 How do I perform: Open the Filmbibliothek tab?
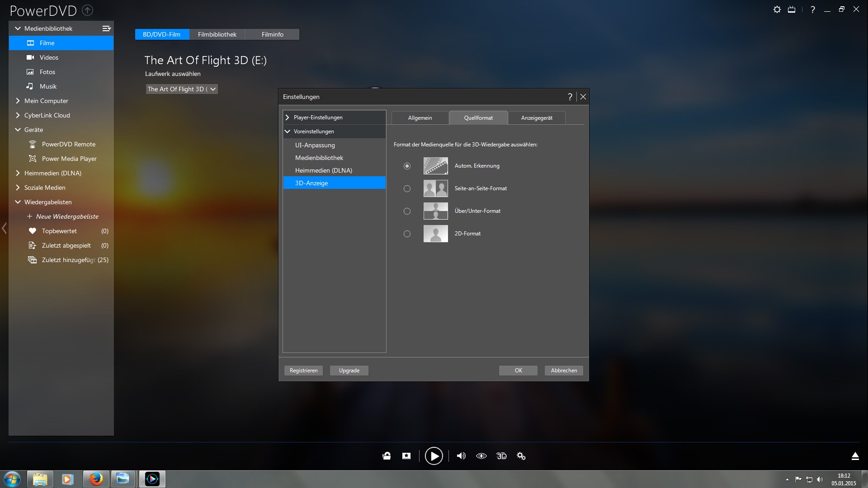(217, 34)
